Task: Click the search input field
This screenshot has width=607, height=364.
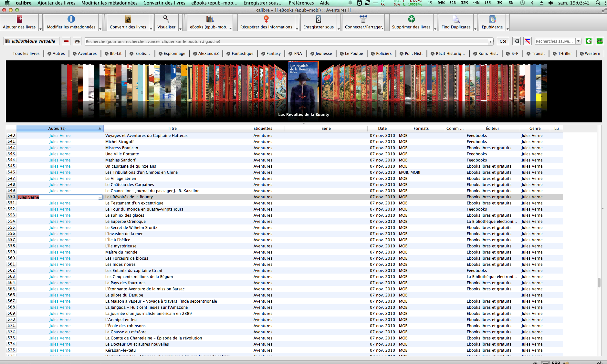Action: click(287, 41)
